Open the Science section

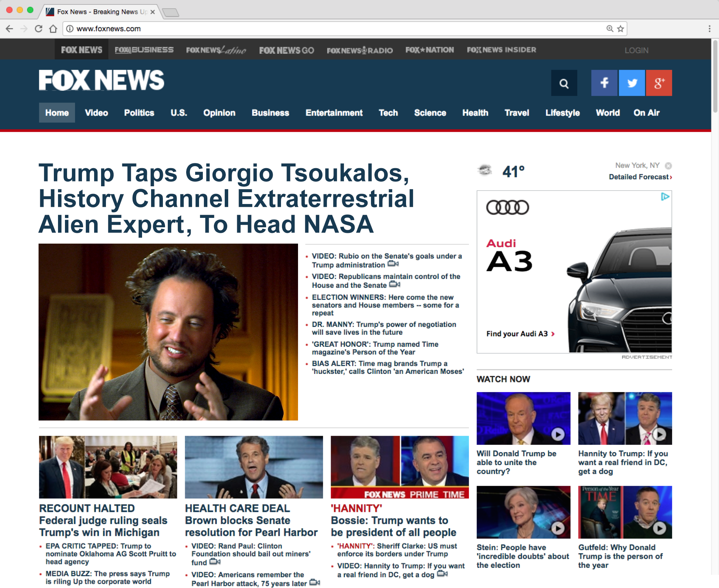point(430,113)
